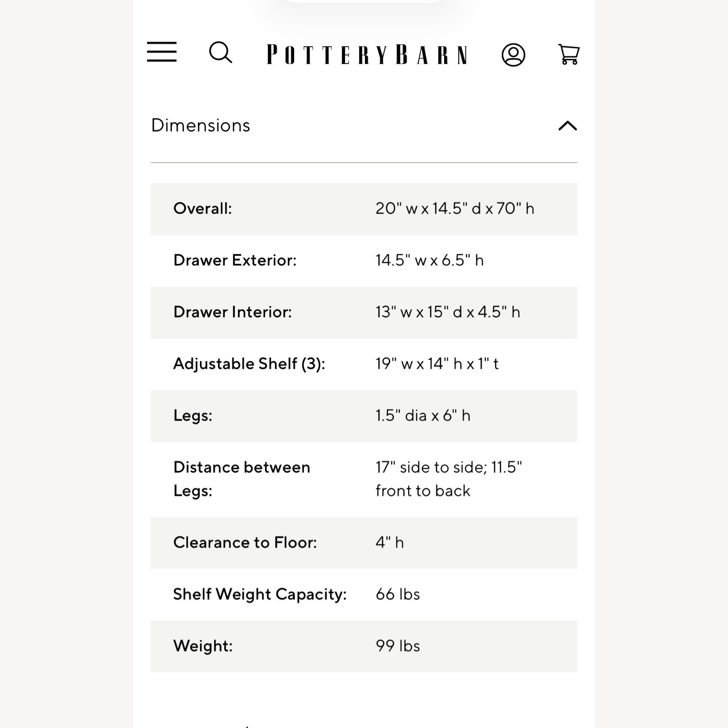Select the Drawer Exterior row label
The height and width of the screenshot is (728, 728).
pyautogui.click(x=235, y=260)
